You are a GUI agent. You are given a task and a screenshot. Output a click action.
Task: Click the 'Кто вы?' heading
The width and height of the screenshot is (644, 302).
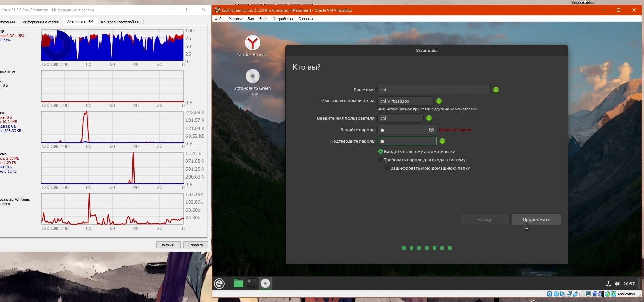[307, 67]
